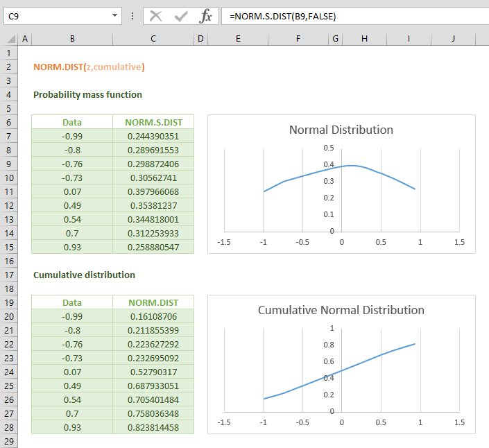Click the Cancel X icon in formula bar

tap(156, 16)
